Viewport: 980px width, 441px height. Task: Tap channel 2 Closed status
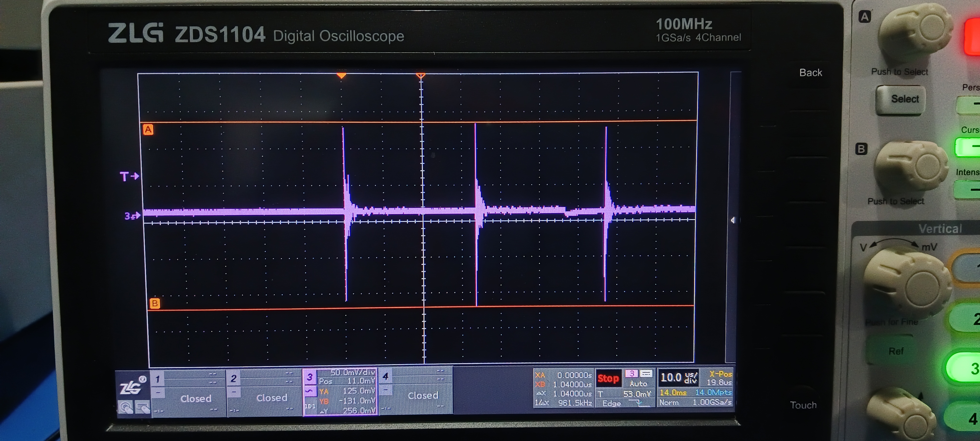tap(272, 398)
